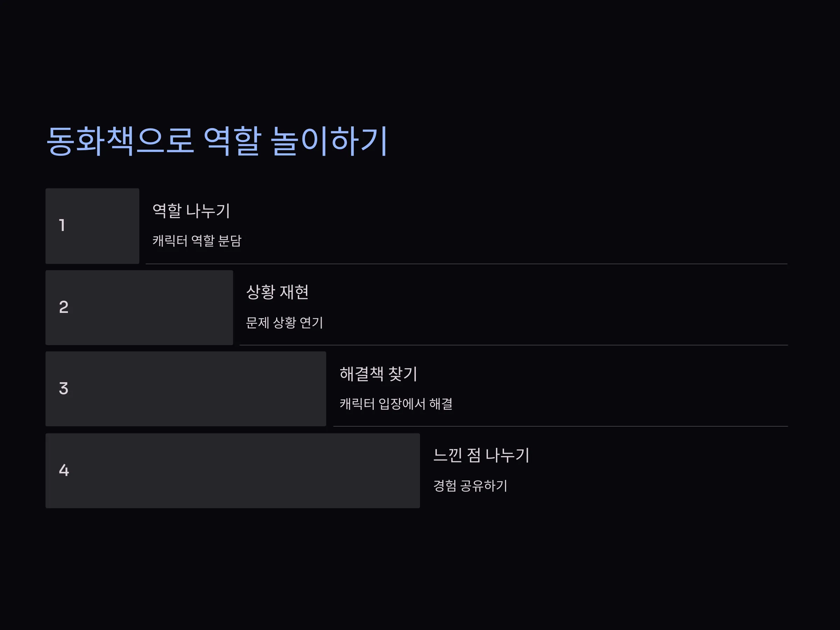
Task: Select the number 3 label
Action: point(64,388)
